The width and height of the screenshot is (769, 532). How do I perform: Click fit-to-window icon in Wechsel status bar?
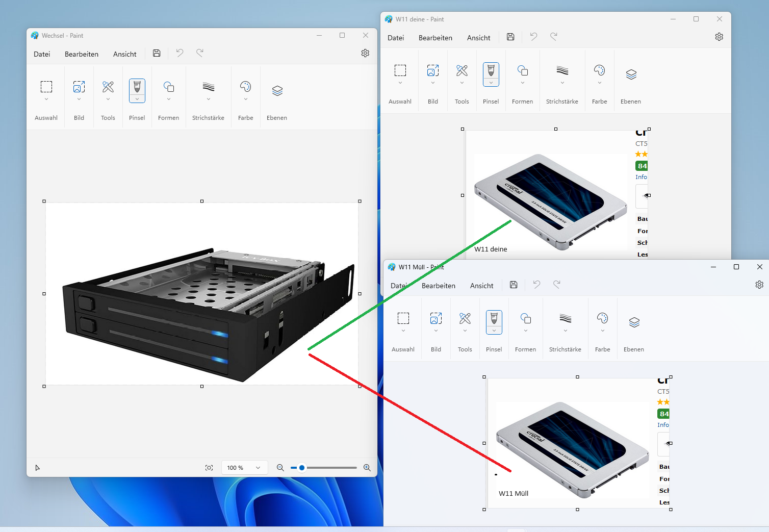(209, 468)
